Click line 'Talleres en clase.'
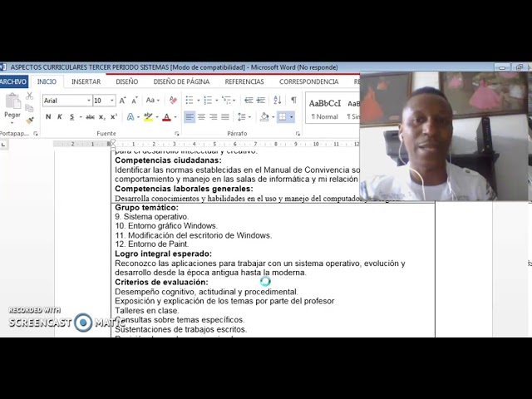The image size is (532, 399). pos(147,311)
